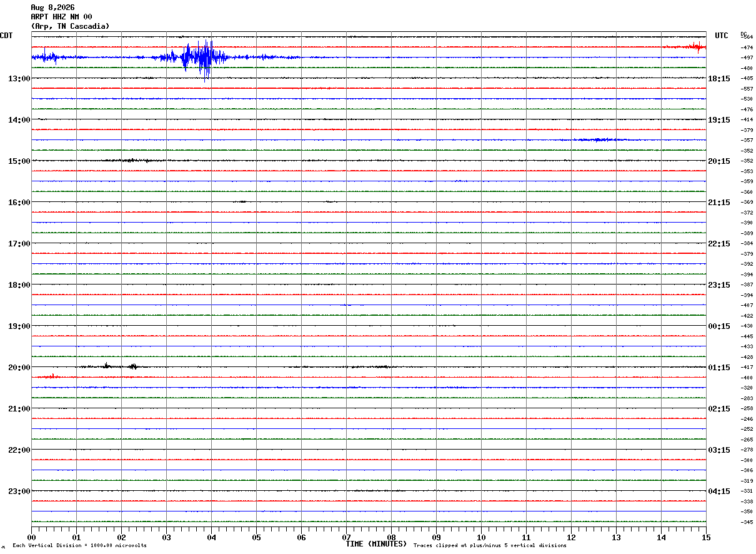Click the traces clipped footnote text
756x554 pixels.
490,546
